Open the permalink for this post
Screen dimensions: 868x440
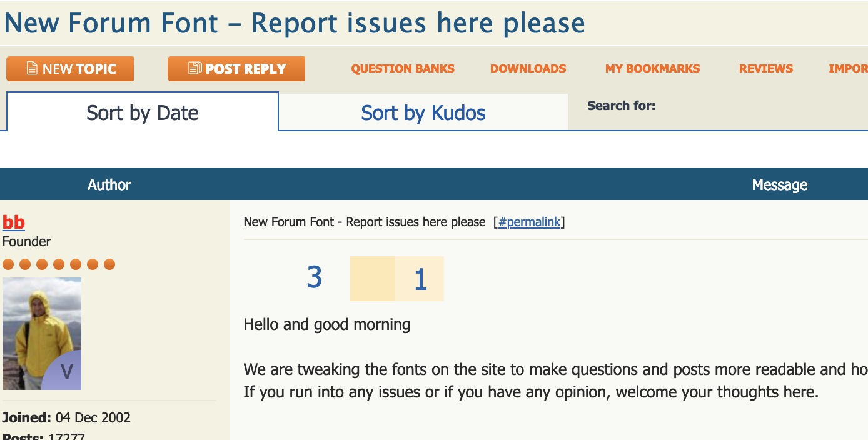tap(530, 222)
